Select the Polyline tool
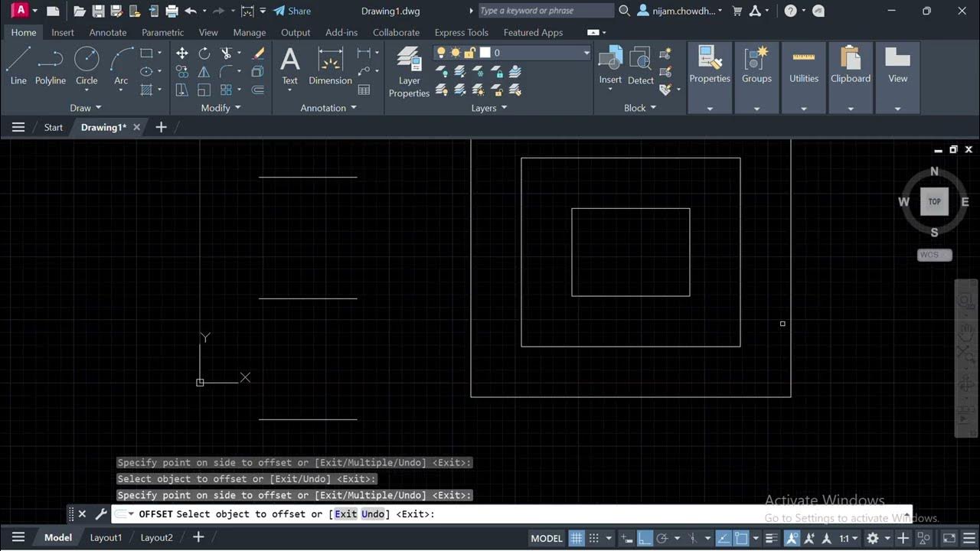The image size is (980, 551). point(51,66)
